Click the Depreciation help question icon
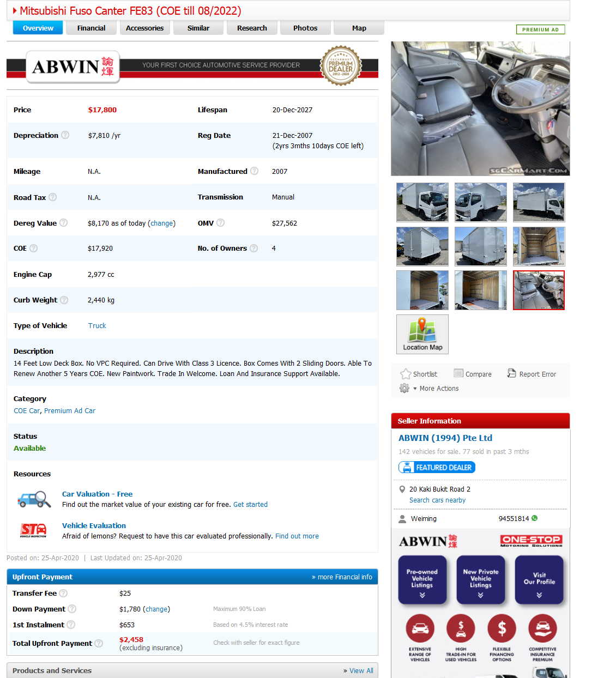Screen dimensions: 616x678 coord(65,135)
